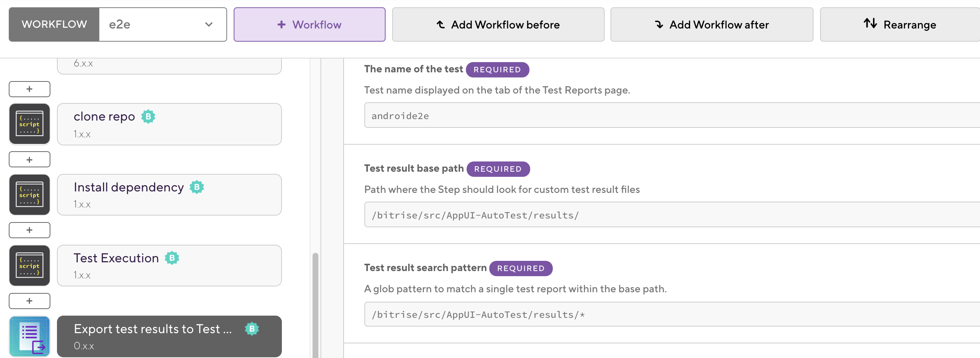Image resolution: width=980 pixels, height=358 pixels.
Task: Click the clone repo script icon
Action: pos(29,124)
